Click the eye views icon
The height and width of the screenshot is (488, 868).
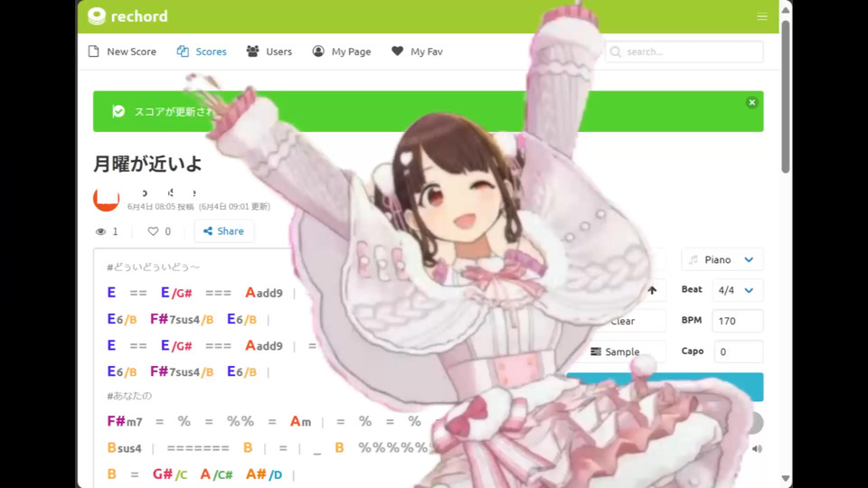[100, 231]
